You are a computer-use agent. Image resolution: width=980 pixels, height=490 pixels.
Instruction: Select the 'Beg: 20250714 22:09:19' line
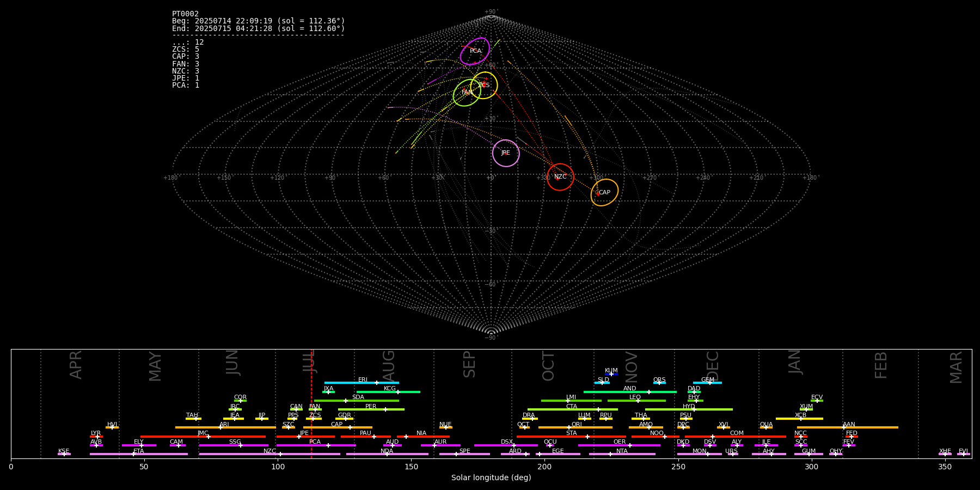259,21
